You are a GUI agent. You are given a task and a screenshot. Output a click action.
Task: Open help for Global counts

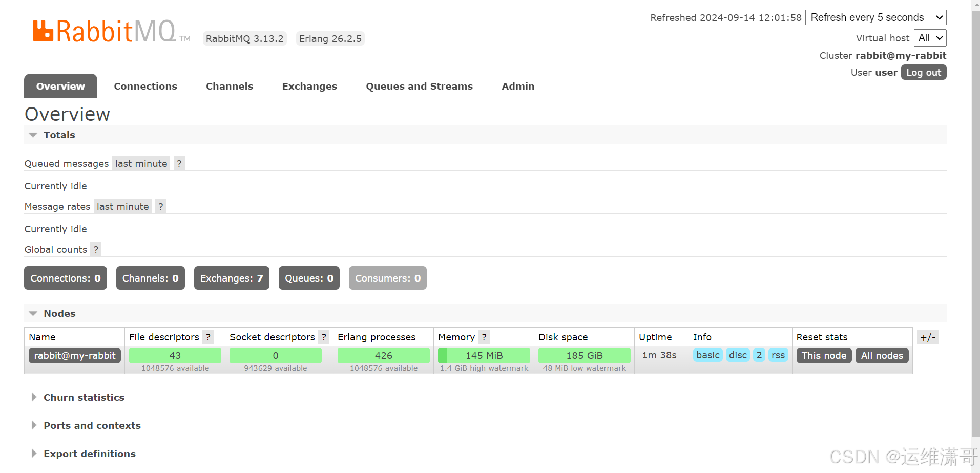pyautogui.click(x=96, y=249)
